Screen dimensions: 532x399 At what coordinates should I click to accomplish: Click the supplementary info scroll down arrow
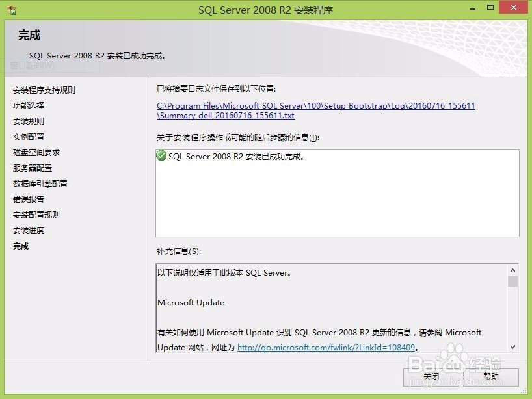pyautogui.click(x=512, y=347)
